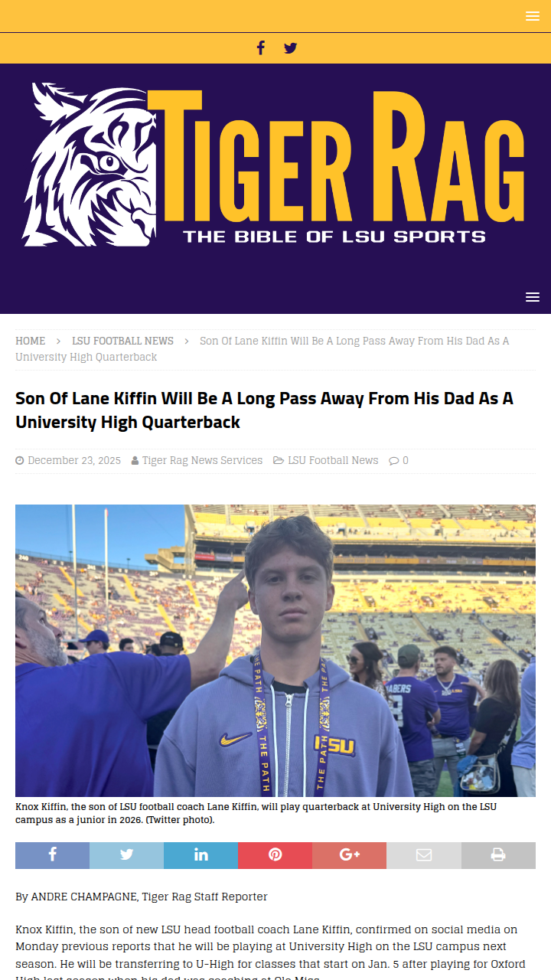Open Tiger Rag's Twitter page icon
This screenshot has width=551, height=980.
[x=291, y=48]
